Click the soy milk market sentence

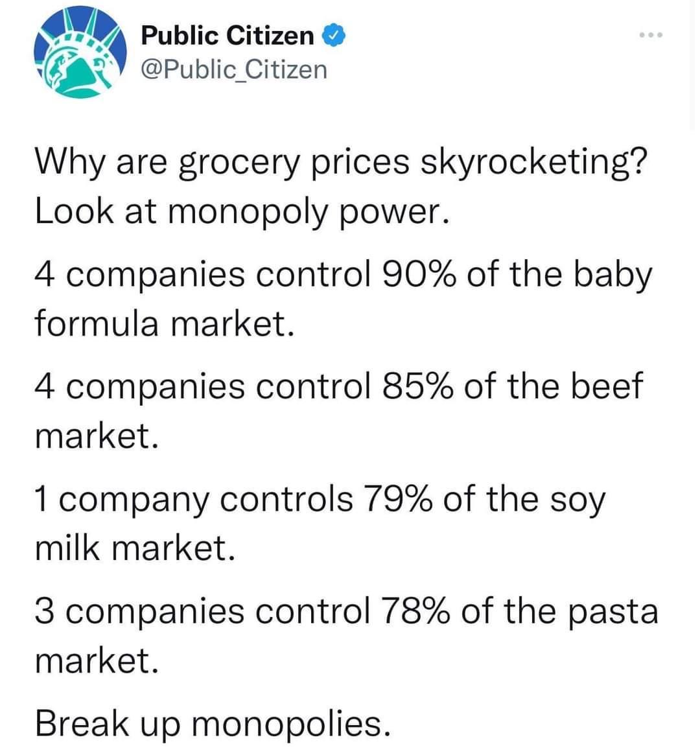coord(321,498)
